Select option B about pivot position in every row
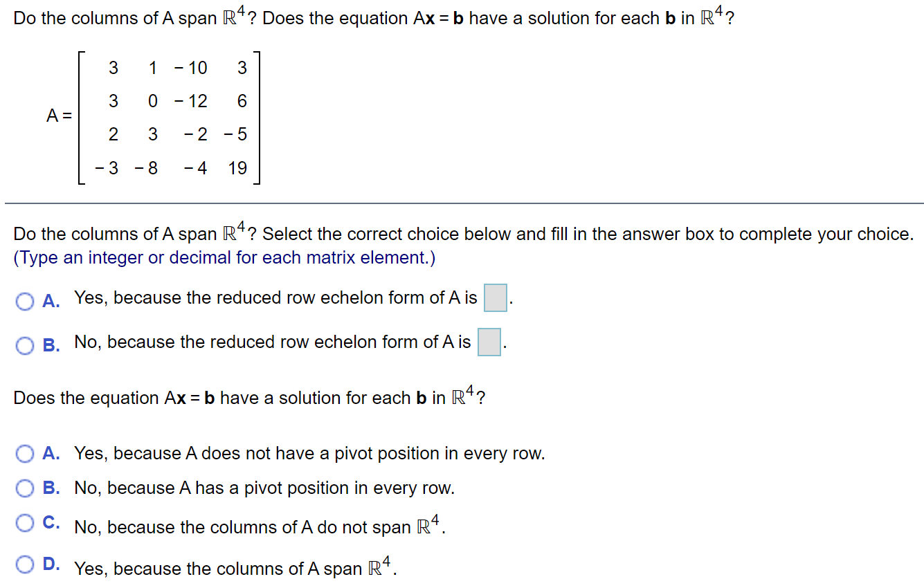 [x=25, y=488]
